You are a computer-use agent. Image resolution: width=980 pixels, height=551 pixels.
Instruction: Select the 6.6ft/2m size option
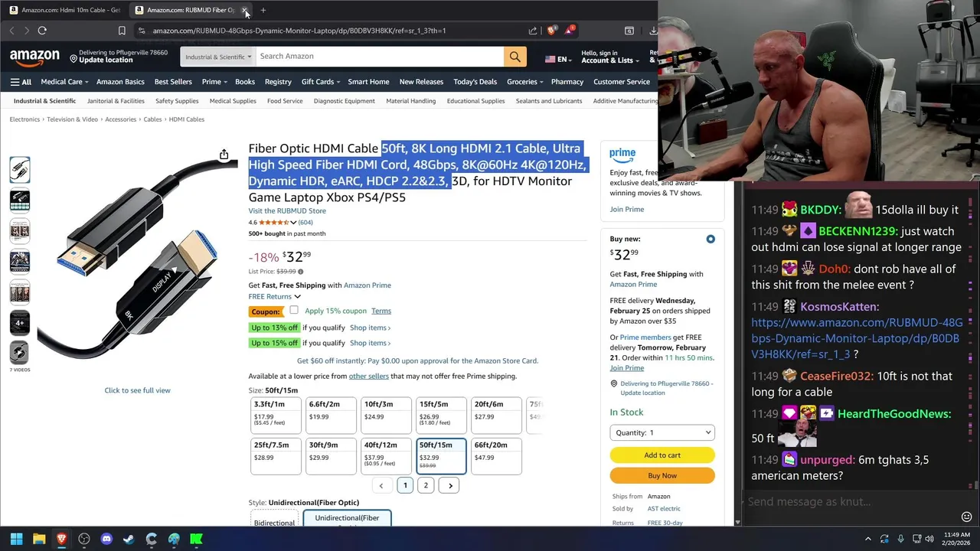[x=331, y=415]
